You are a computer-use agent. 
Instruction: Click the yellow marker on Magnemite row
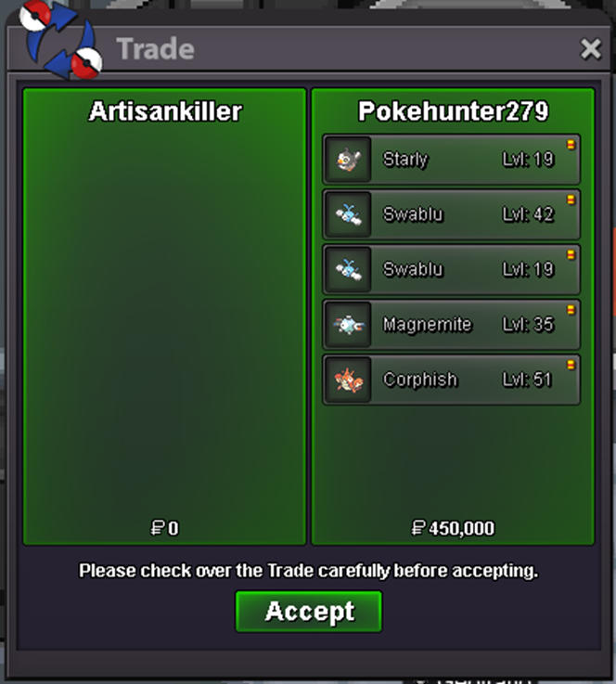571,310
